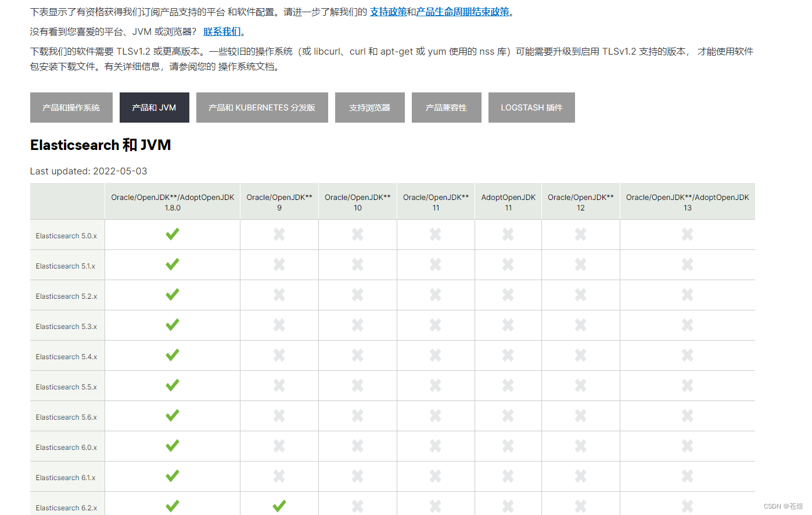Click grey cross for Elasticsearch 6.1.x JDK 13
Image resolution: width=812 pixels, height=515 pixels.
[x=688, y=476]
